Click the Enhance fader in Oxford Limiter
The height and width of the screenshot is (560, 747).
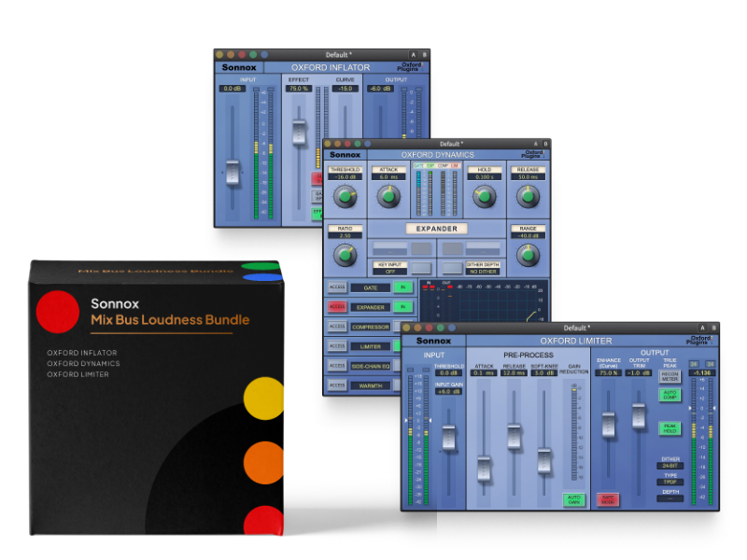tap(609, 425)
